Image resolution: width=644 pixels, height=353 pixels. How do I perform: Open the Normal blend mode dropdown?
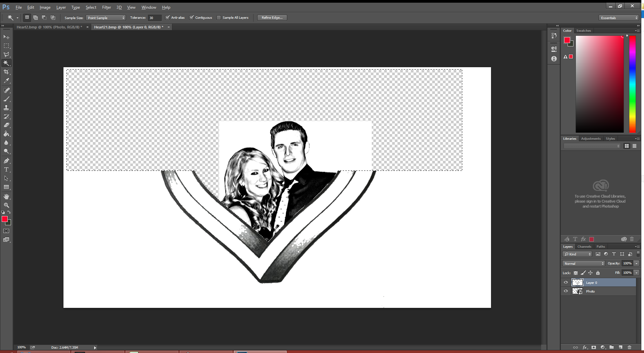click(x=584, y=263)
